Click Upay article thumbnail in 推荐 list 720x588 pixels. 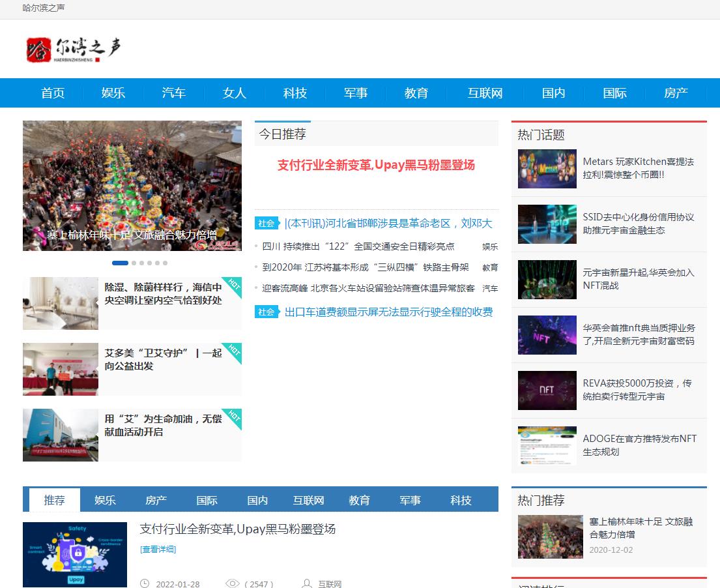point(75,555)
